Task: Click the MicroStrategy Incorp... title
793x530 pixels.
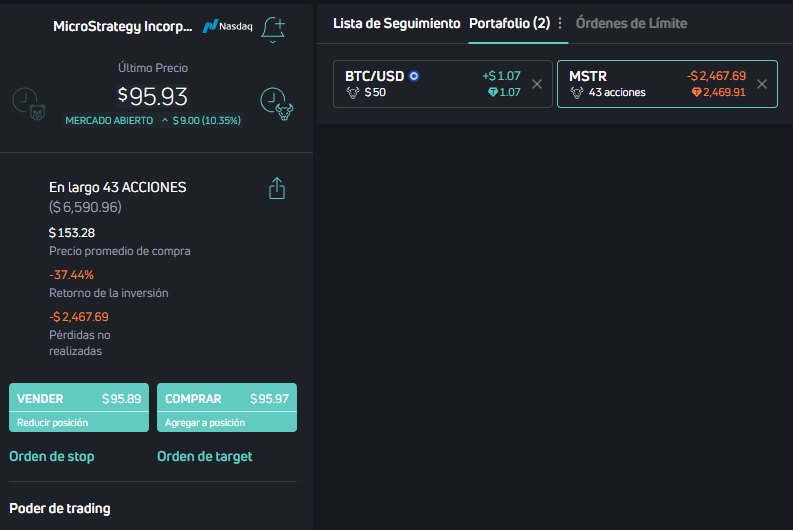Action: (x=123, y=26)
